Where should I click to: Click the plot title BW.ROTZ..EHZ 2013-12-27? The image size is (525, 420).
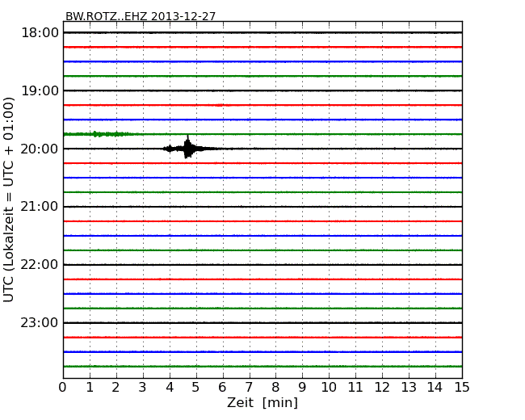pyautogui.click(x=141, y=16)
